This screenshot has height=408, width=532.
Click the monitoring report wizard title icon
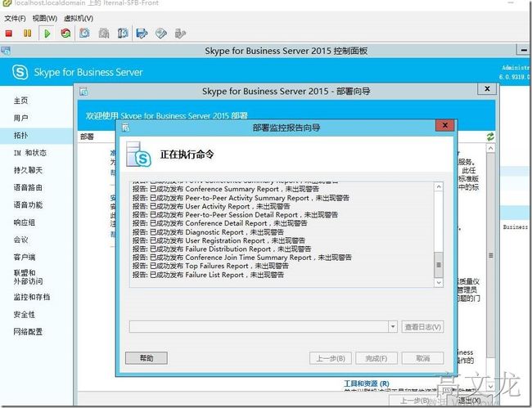pyautogui.click(x=125, y=128)
